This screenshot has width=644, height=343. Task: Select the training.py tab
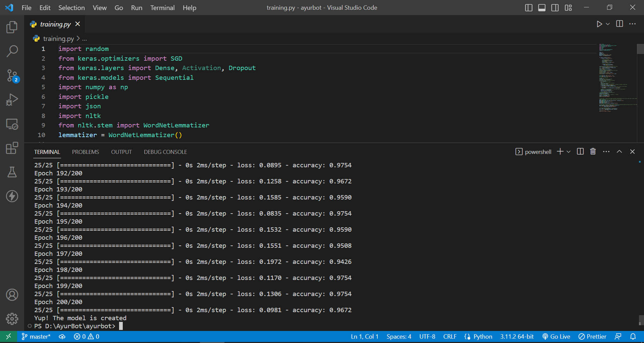pyautogui.click(x=55, y=24)
